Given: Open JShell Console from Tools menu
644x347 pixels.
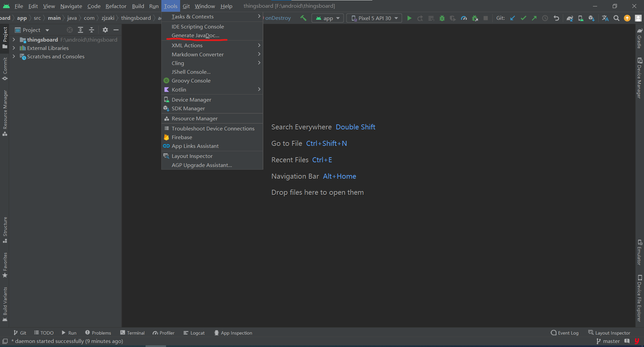Looking at the screenshot, I should 212,72.
